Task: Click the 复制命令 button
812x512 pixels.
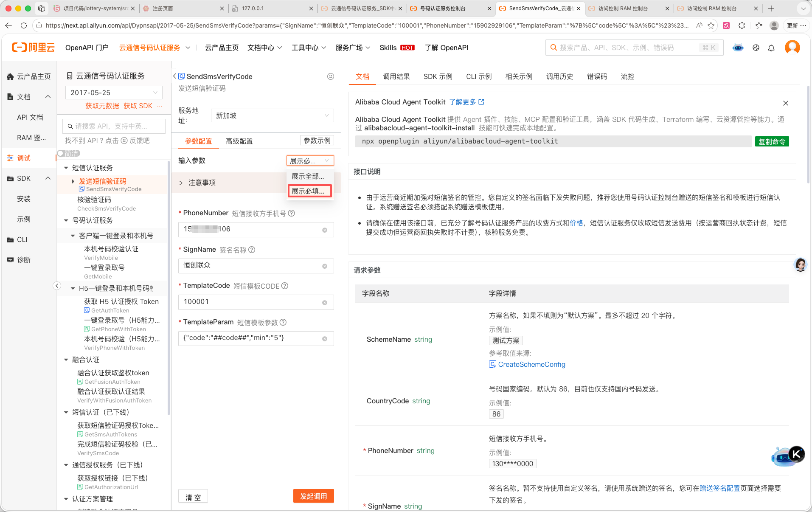Action: (x=772, y=141)
